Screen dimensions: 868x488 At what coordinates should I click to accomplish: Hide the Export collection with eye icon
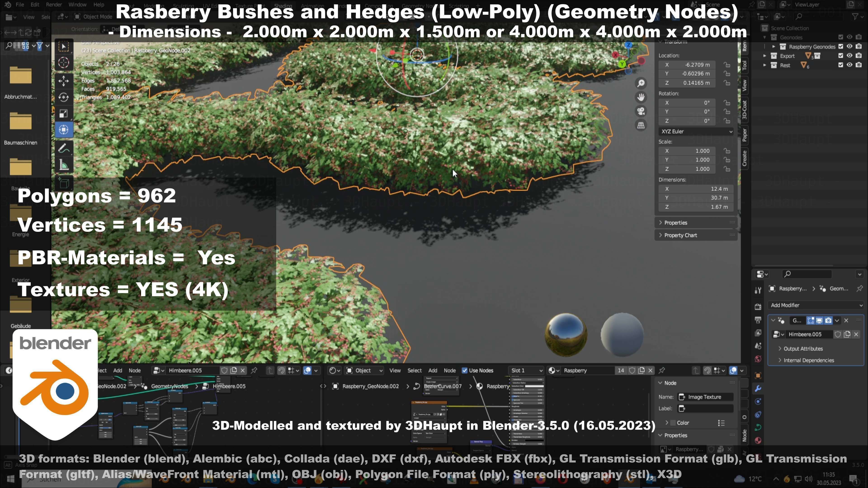(849, 56)
